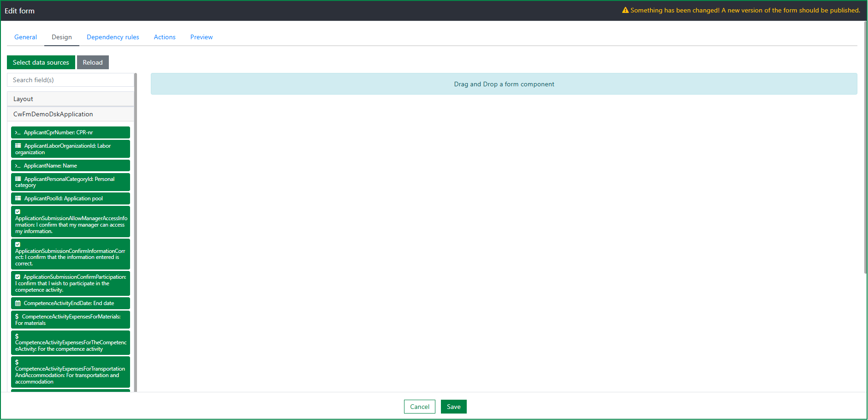Select ApplicantPersonalCategoryId field item

coord(71,182)
